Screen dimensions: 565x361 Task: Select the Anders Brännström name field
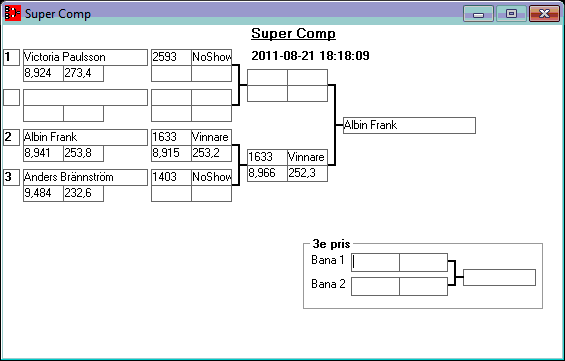[x=85, y=177]
